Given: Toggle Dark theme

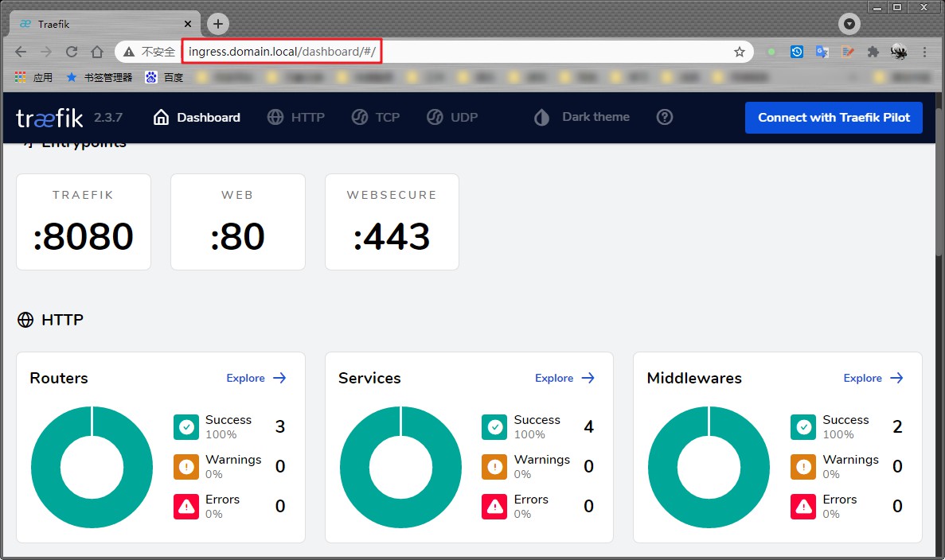Looking at the screenshot, I should (582, 118).
